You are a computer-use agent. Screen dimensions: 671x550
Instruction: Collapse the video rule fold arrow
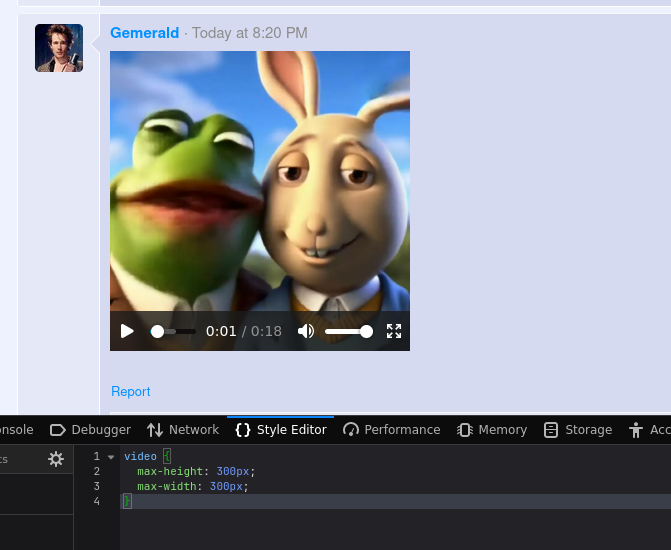[x=111, y=457]
